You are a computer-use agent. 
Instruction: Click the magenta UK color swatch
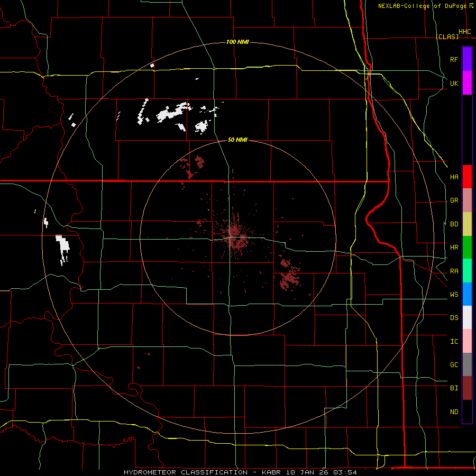tap(467, 83)
